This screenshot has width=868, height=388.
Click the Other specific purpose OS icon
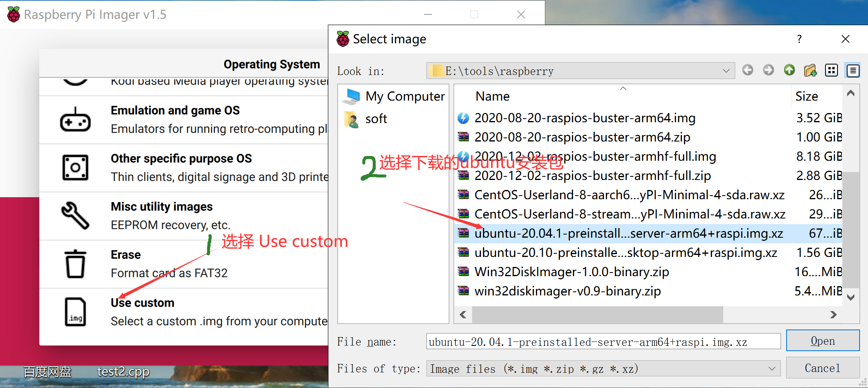click(75, 168)
